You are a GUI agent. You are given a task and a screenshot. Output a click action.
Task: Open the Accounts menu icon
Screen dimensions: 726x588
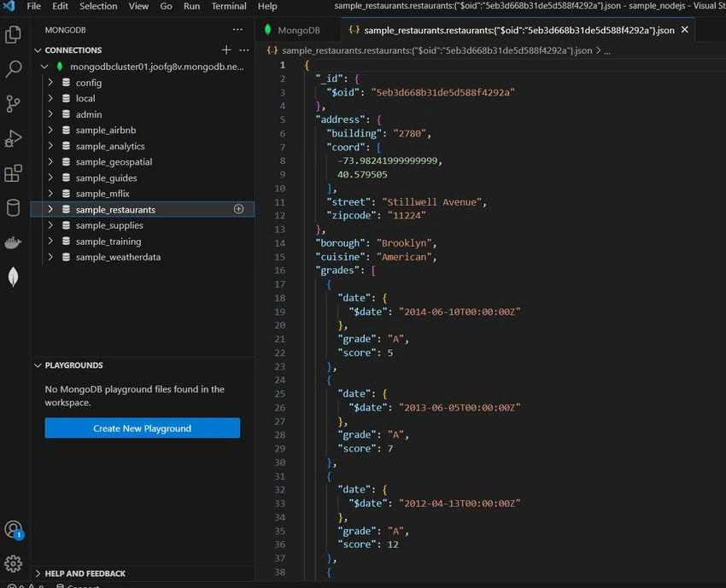pos(13,529)
